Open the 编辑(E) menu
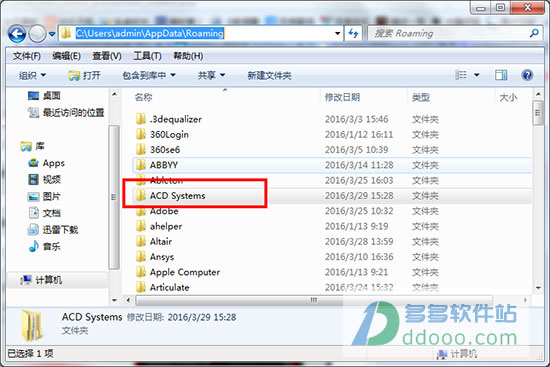 coord(67,56)
